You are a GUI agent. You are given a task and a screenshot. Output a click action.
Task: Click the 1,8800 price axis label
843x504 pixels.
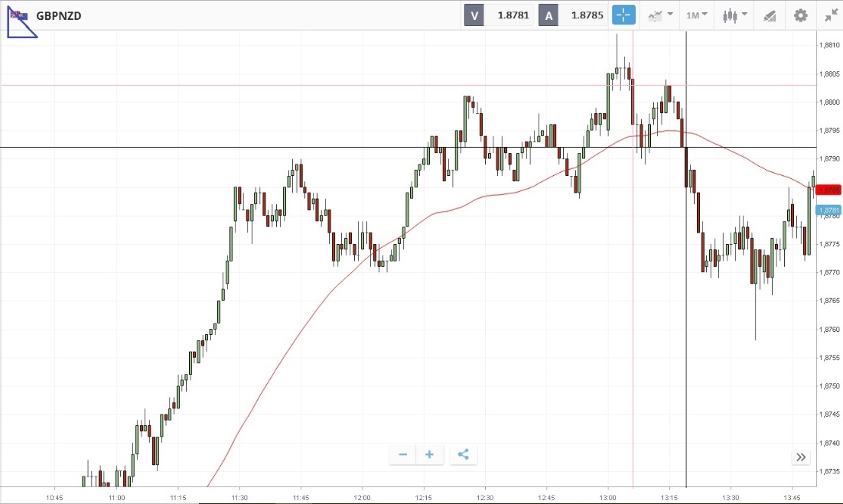pos(829,102)
